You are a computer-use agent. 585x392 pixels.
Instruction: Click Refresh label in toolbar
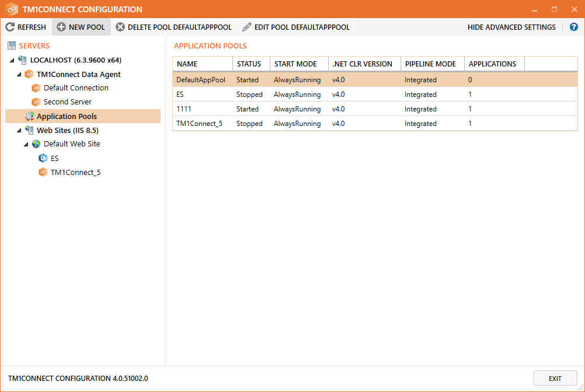pos(32,27)
